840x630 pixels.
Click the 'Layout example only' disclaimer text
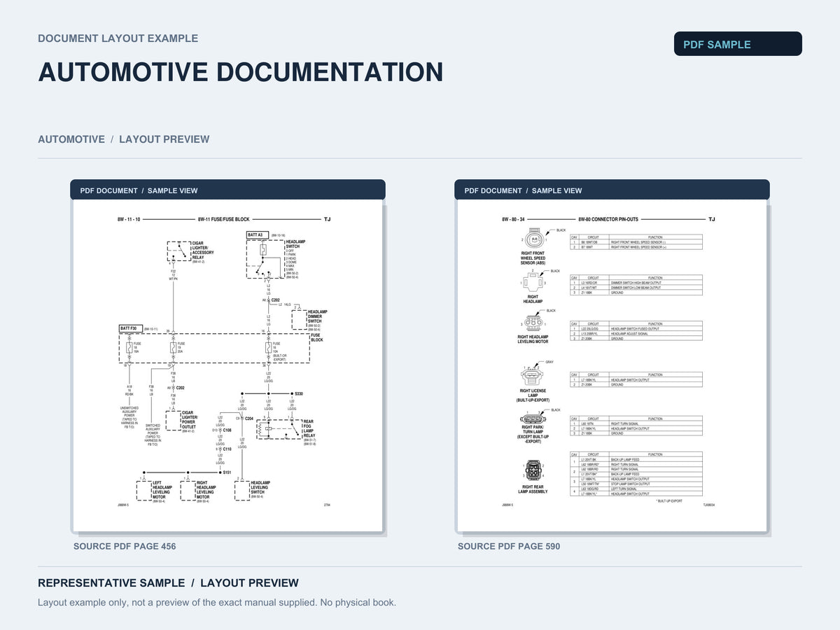217,603
